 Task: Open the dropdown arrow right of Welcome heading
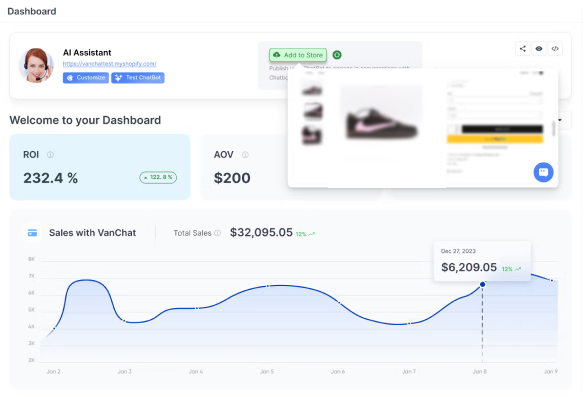pyautogui.click(x=560, y=120)
